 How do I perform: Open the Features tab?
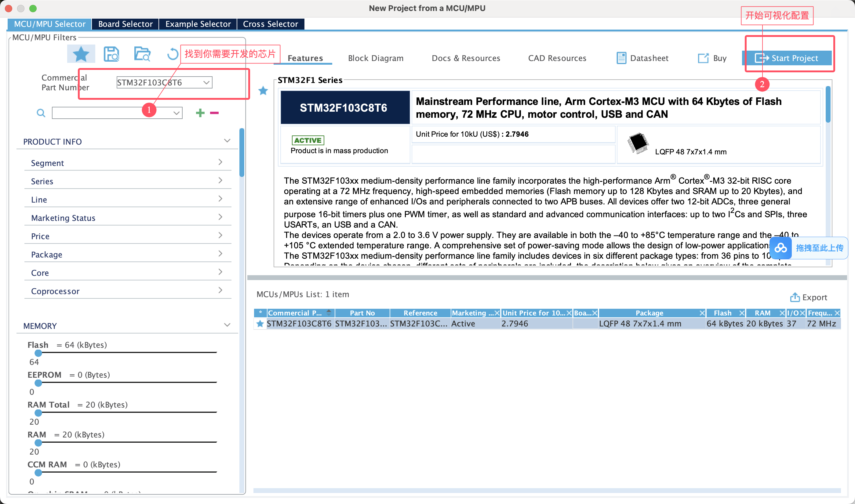pos(305,58)
